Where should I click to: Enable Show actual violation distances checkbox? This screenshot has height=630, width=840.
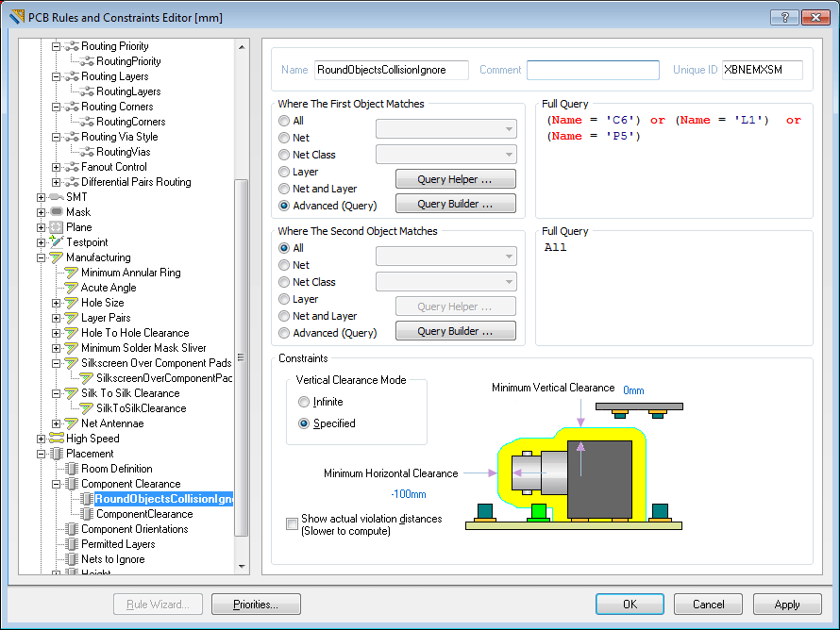pyautogui.click(x=292, y=524)
